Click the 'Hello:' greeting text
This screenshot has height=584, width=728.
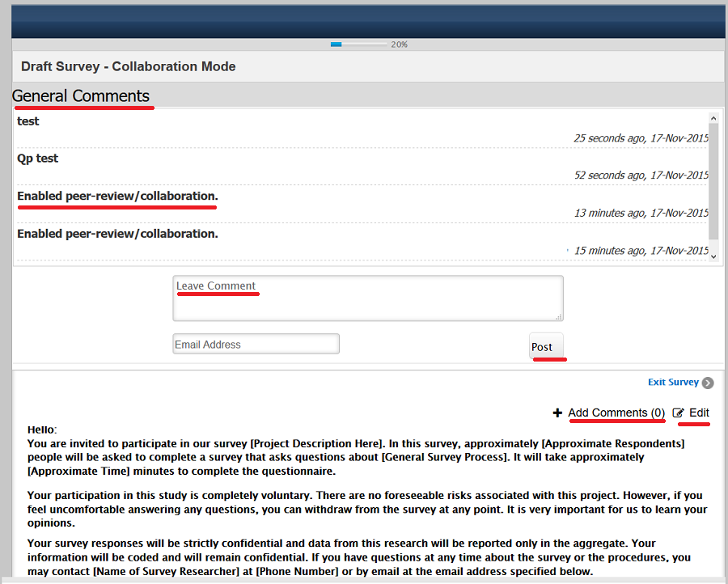[x=42, y=430]
